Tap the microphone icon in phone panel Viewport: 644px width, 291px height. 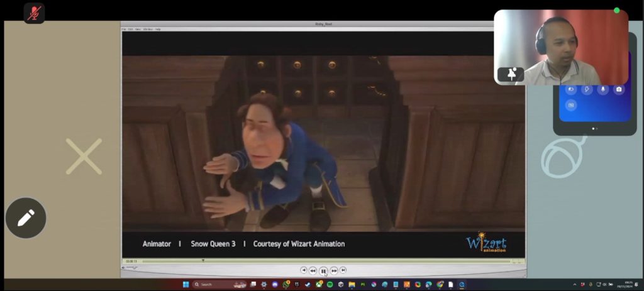[603, 89]
